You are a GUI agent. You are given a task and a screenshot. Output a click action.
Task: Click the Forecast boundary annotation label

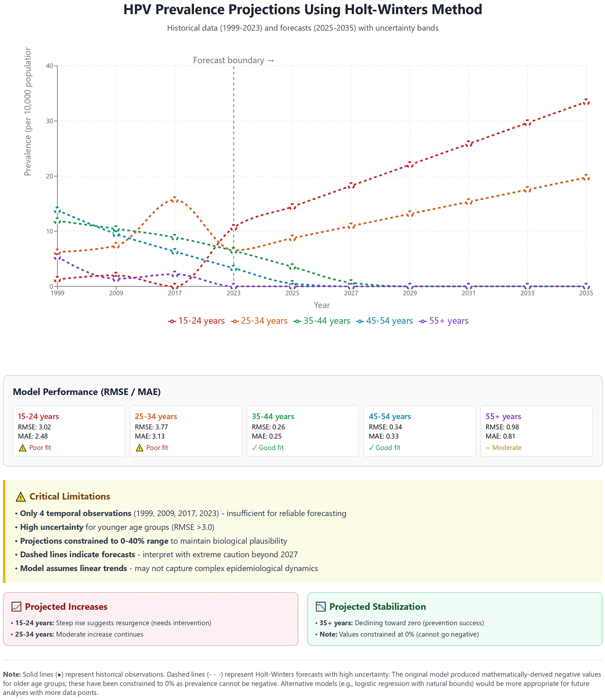click(x=233, y=60)
